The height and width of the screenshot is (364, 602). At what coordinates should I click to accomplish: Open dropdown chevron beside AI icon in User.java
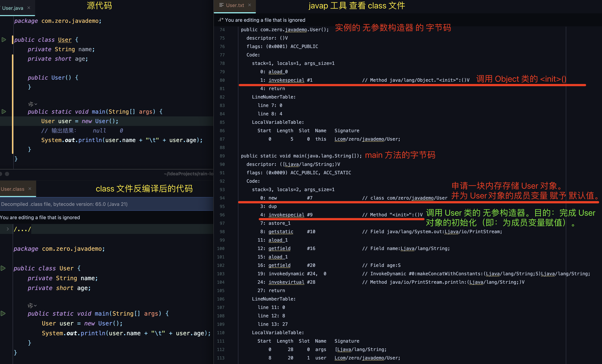pos(36,104)
